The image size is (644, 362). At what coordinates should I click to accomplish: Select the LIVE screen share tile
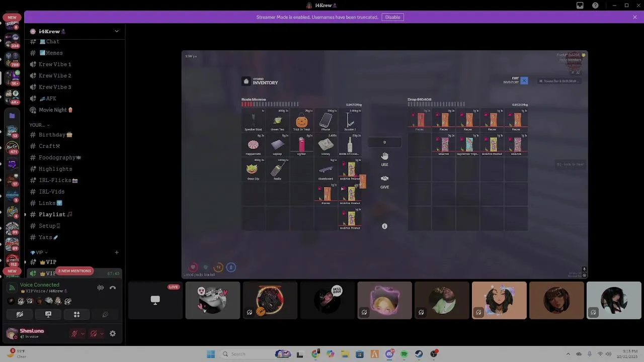click(x=155, y=300)
